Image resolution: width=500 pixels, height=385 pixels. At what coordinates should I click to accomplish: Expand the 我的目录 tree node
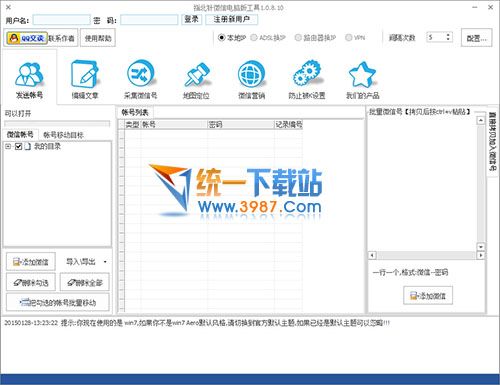(x=8, y=146)
